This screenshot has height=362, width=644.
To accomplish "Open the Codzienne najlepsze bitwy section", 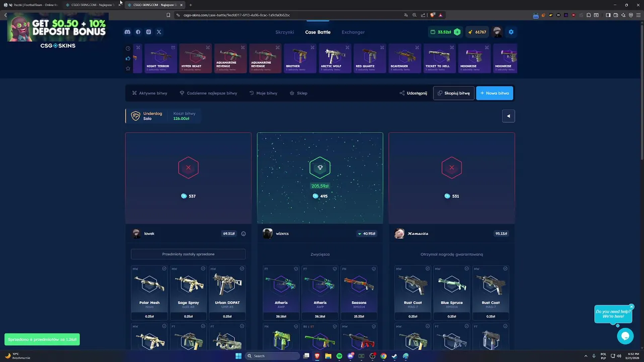I will tap(208, 93).
